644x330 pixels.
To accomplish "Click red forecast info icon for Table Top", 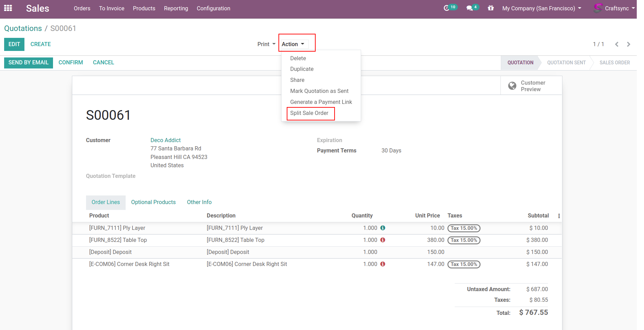I will 383,240.
